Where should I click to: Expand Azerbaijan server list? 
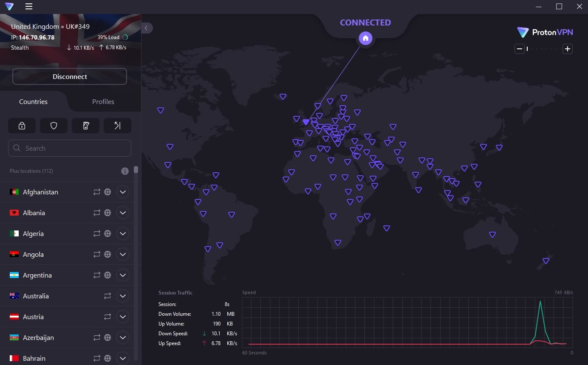pos(123,337)
